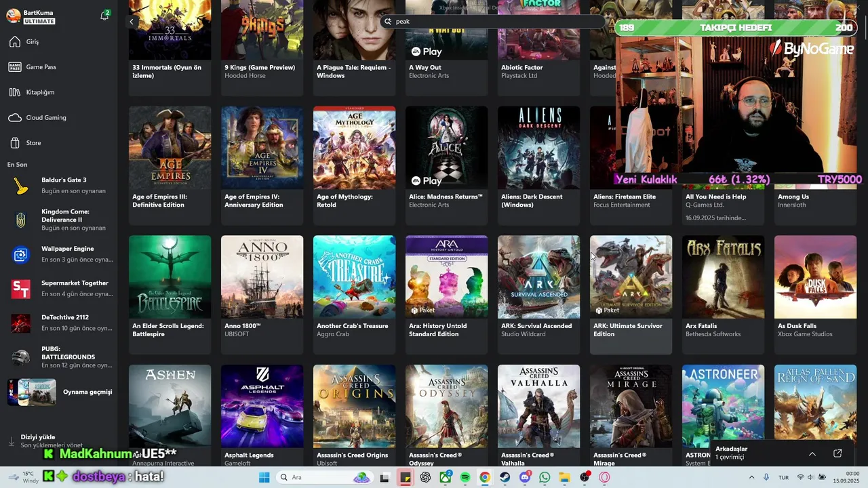This screenshot has height=488, width=868.
Task: Open Kingdom Come: Deliverance II recent entry
Action: 60,220
